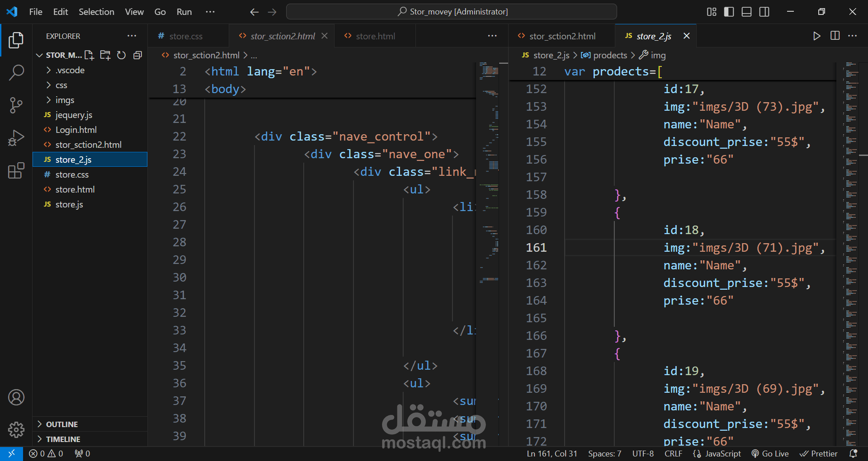Expand the css folder
The height and width of the screenshot is (461, 868).
click(x=90, y=85)
